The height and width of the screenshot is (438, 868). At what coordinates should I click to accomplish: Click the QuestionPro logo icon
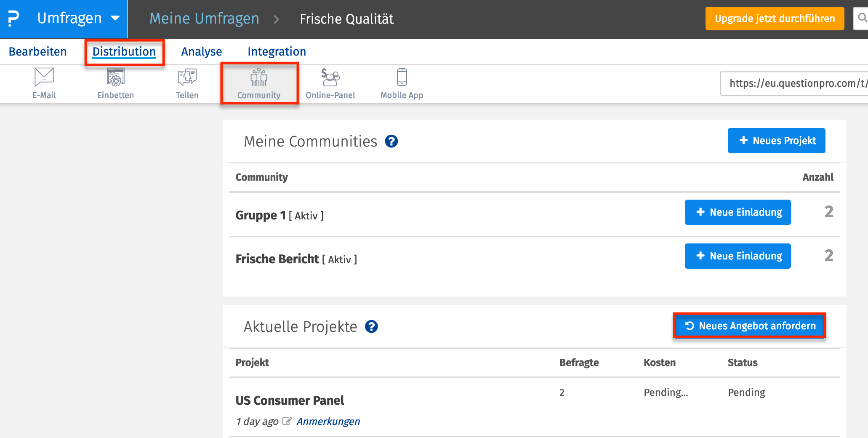[x=13, y=19]
